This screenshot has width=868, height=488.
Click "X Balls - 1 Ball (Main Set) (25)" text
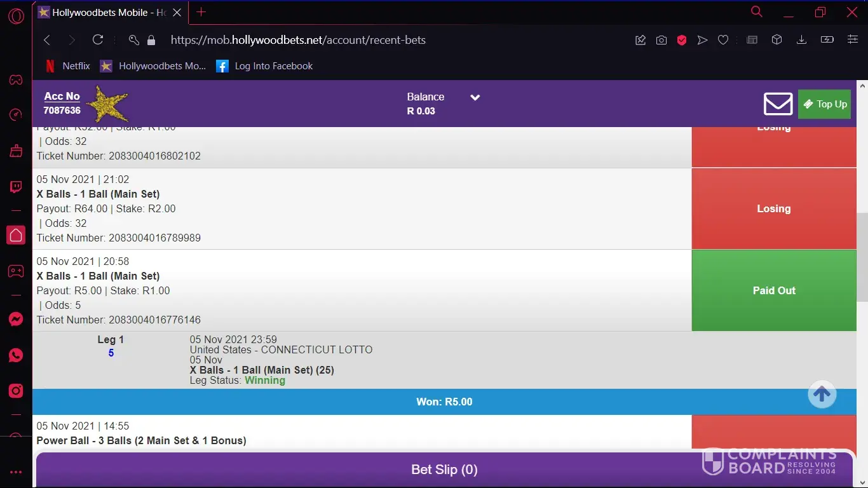tap(262, 370)
